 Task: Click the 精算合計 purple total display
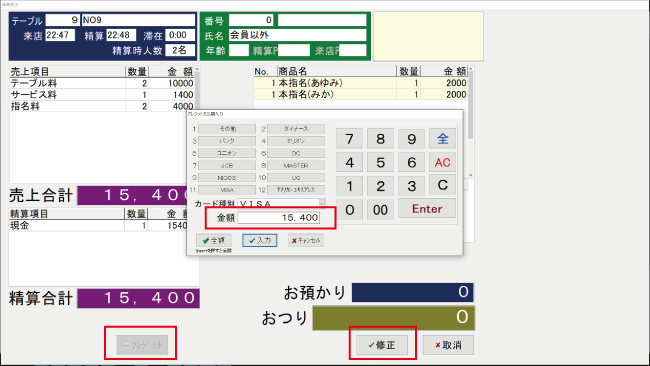pyautogui.click(x=138, y=298)
